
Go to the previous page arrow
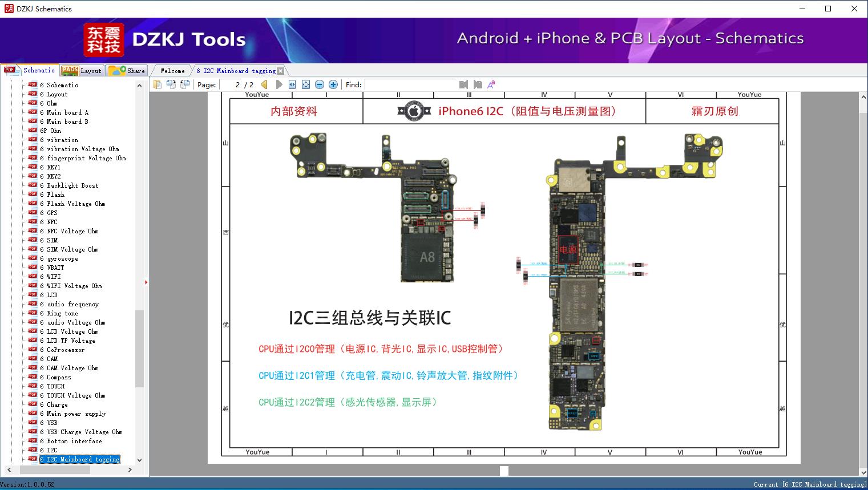tap(264, 84)
